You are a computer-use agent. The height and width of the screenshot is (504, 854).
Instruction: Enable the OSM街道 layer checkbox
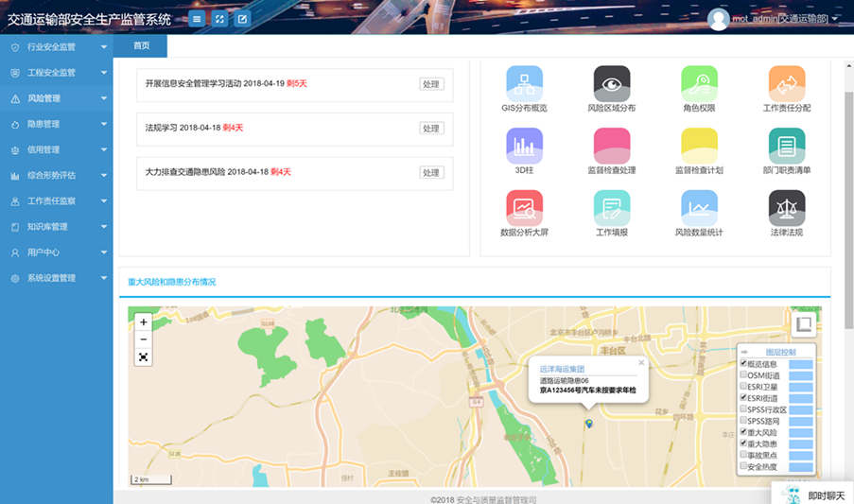click(x=743, y=374)
